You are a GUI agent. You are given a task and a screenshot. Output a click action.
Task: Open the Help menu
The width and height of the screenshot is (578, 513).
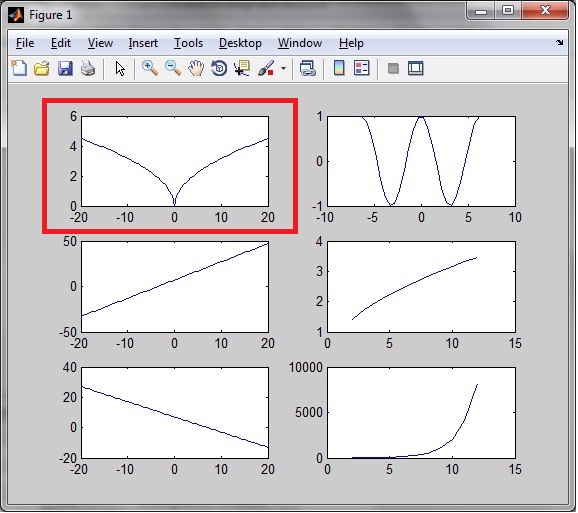pos(351,43)
